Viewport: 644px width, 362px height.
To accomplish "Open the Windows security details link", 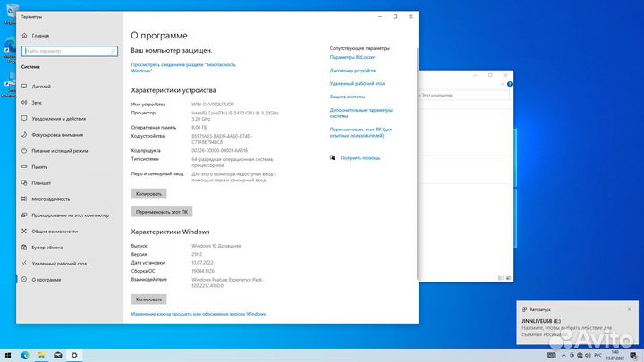I will [183, 68].
